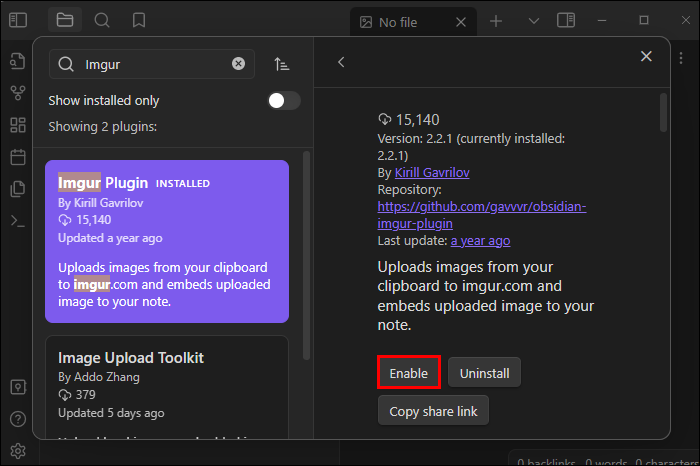This screenshot has height=466, width=700.
Task: Toggle Show installed only switch
Action: [284, 100]
